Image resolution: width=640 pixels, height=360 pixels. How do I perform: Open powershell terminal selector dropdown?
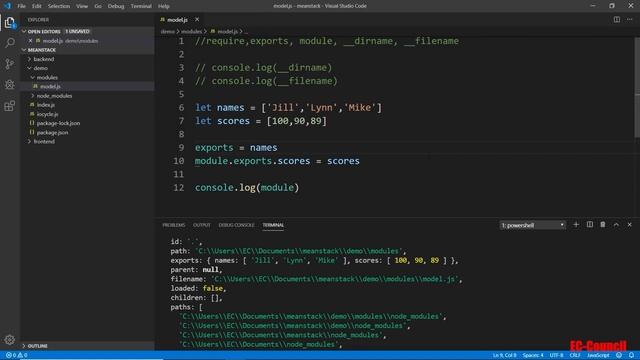click(x=532, y=225)
